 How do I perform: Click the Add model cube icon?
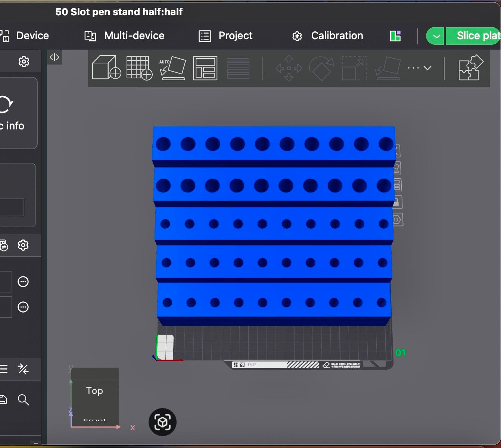pos(107,68)
